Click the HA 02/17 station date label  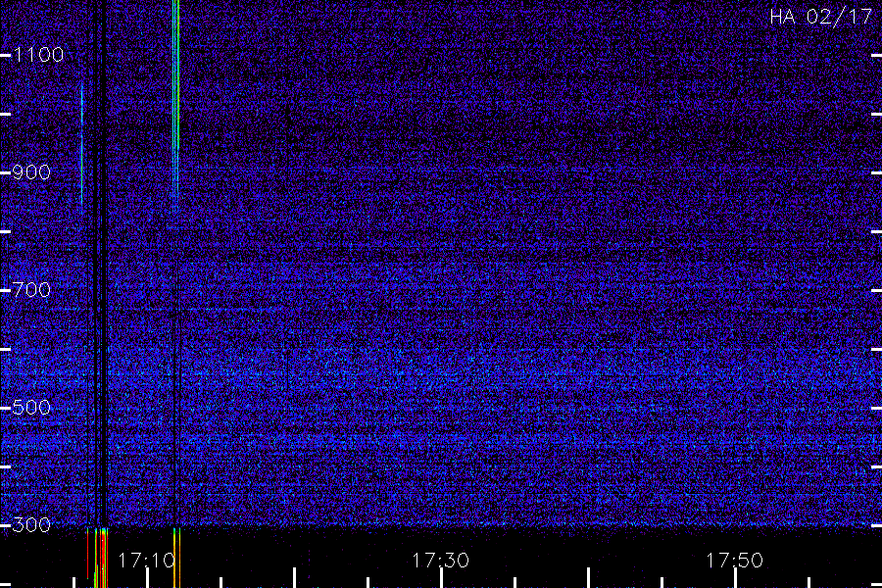click(x=821, y=17)
